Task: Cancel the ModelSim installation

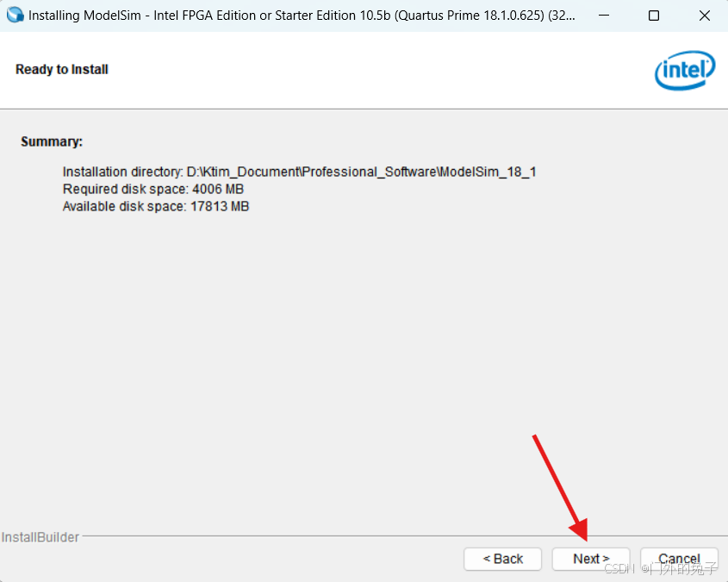Action: point(679,559)
